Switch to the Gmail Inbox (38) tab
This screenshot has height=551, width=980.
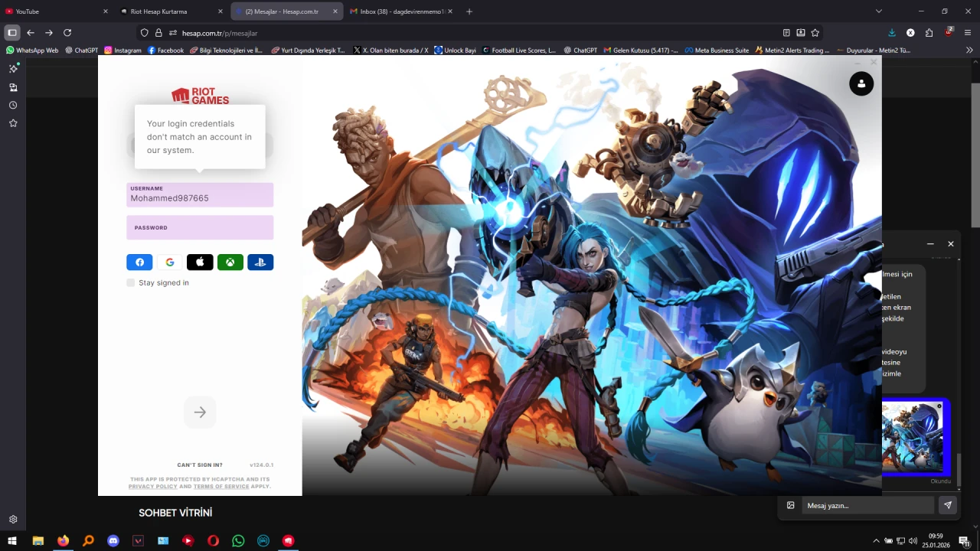click(401, 11)
